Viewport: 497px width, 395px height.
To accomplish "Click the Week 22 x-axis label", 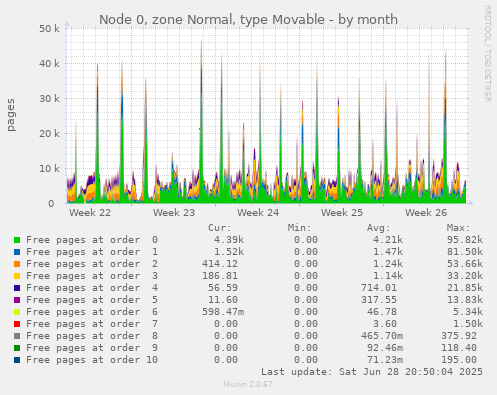I will [90, 213].
